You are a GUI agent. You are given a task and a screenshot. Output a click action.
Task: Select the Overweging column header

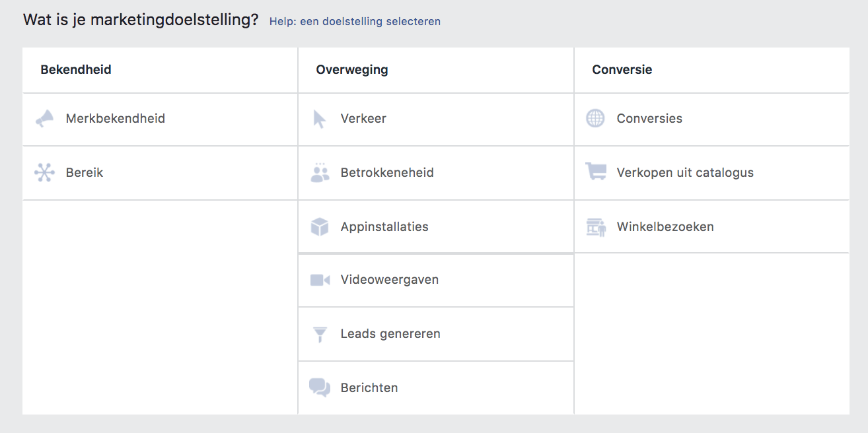351,69
